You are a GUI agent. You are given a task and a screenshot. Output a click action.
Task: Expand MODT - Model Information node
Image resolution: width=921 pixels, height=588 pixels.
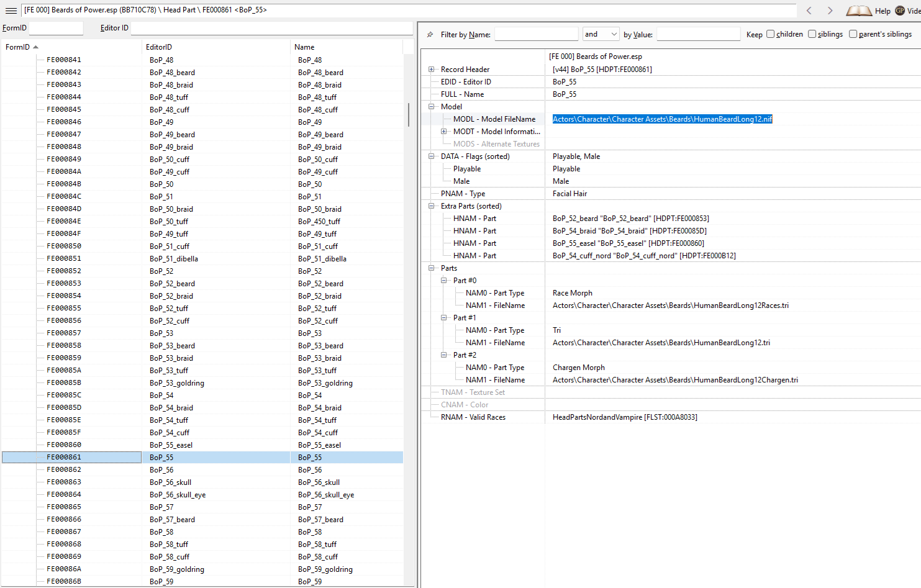tap(444, 132)
